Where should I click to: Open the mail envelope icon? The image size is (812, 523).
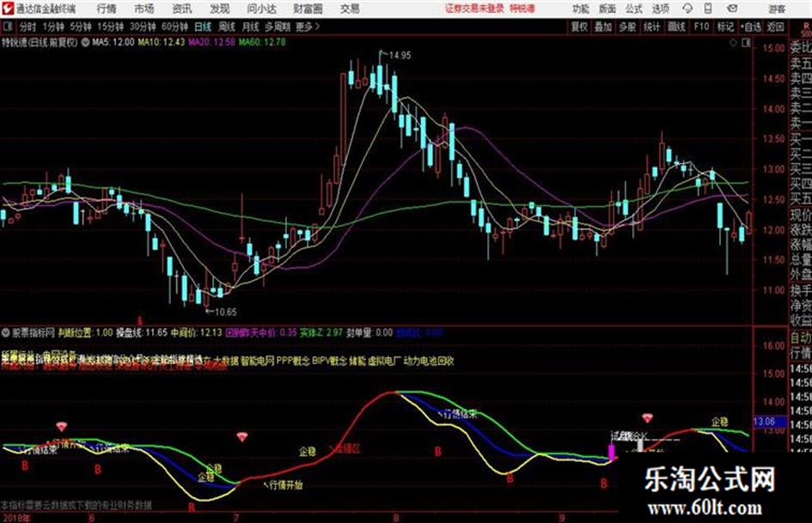[x=732, y=9]
